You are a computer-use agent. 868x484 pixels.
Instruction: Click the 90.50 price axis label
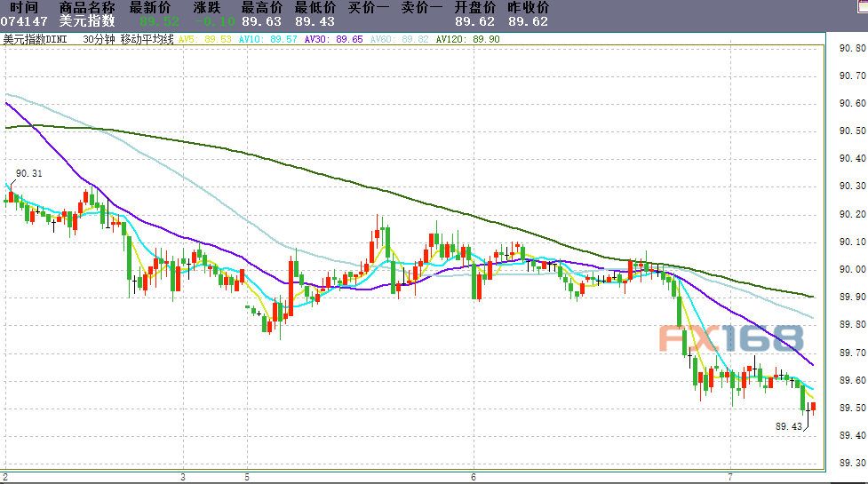click(x=853, y=131)
